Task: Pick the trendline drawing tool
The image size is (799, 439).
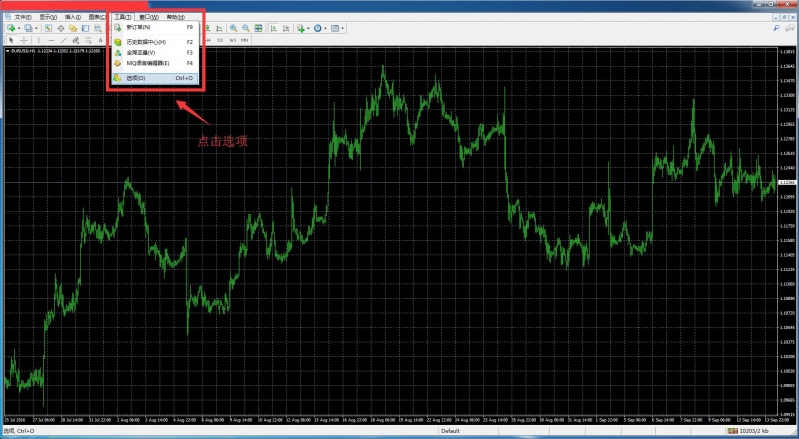Action: 62,40
